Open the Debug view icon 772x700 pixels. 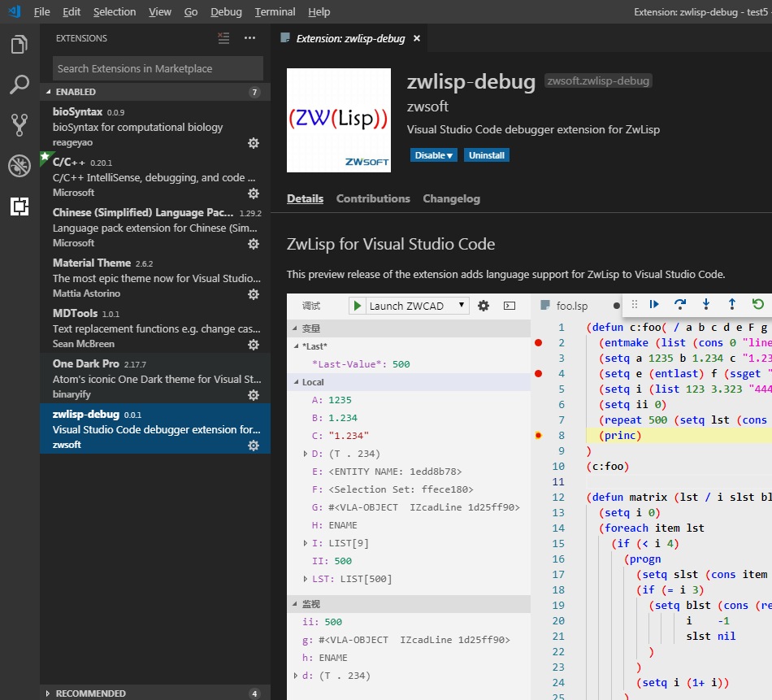[20, 166]
